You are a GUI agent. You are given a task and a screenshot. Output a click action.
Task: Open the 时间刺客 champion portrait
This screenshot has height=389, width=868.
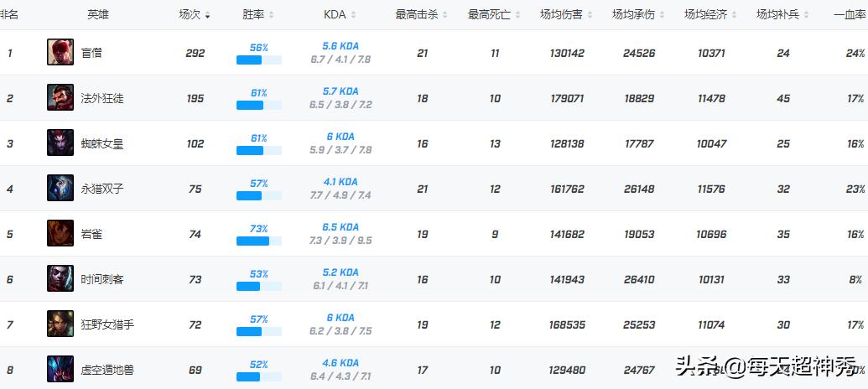[60, 279]
